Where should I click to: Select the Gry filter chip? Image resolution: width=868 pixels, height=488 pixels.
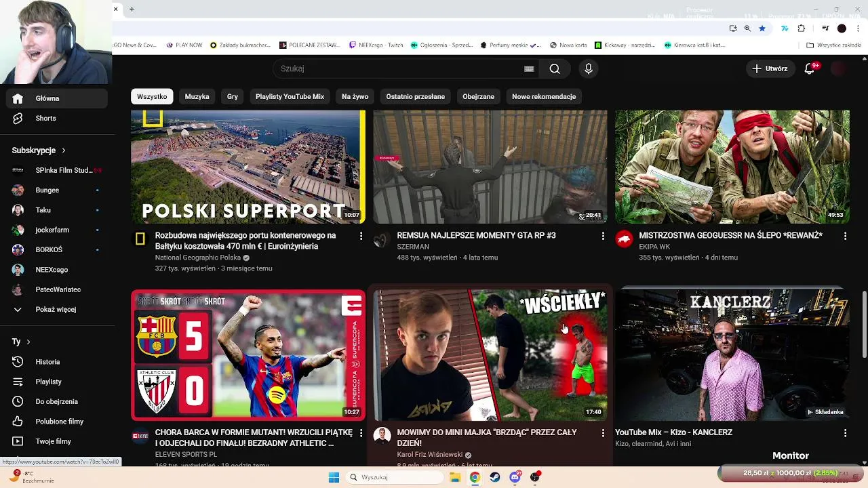pos(233,96)
